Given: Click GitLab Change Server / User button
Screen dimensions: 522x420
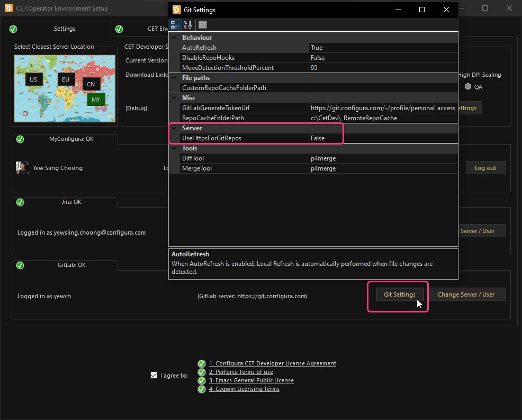Looking at the screenshot, I should 466,294.
